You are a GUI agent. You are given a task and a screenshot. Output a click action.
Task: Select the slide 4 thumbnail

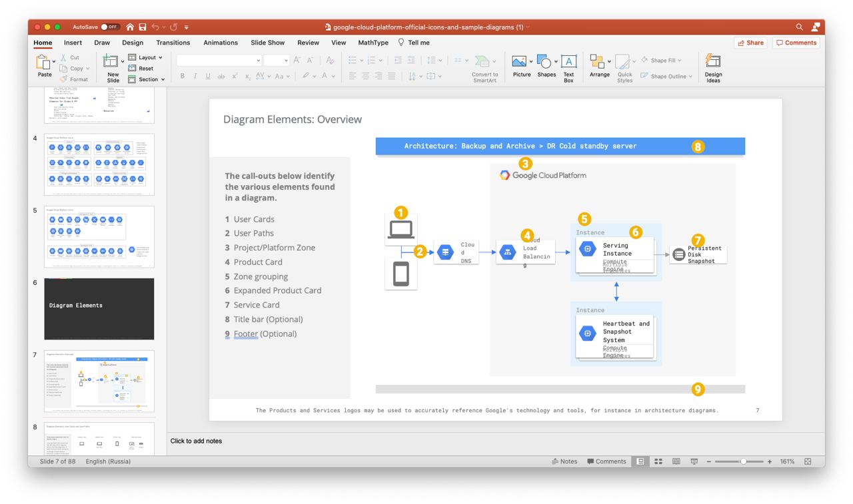(99, 164)
